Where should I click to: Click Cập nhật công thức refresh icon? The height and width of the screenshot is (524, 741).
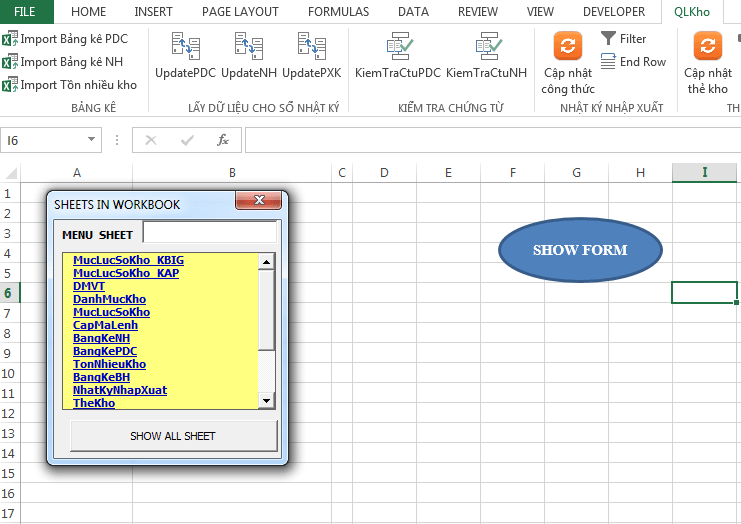(568, 46)
